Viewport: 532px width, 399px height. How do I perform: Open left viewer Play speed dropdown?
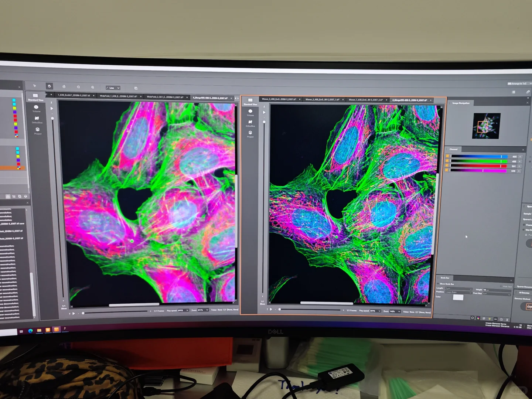183,310
